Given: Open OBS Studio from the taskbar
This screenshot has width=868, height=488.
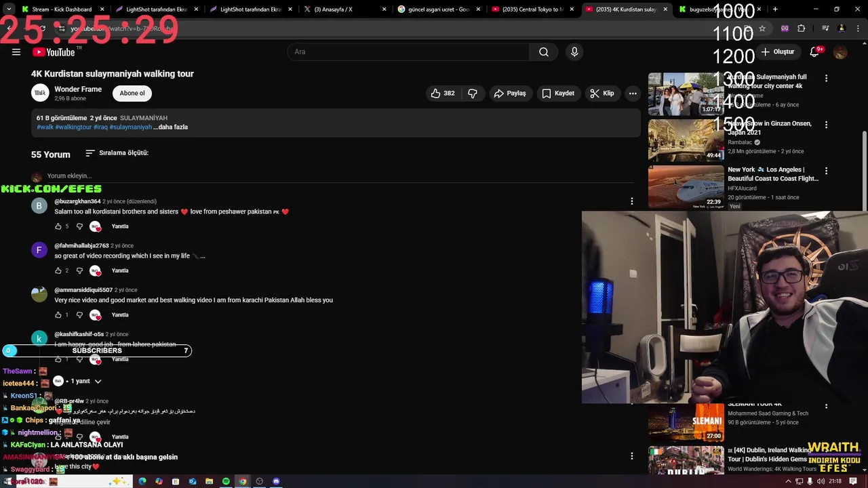Looking at the screenshot, I should [259, 481].
